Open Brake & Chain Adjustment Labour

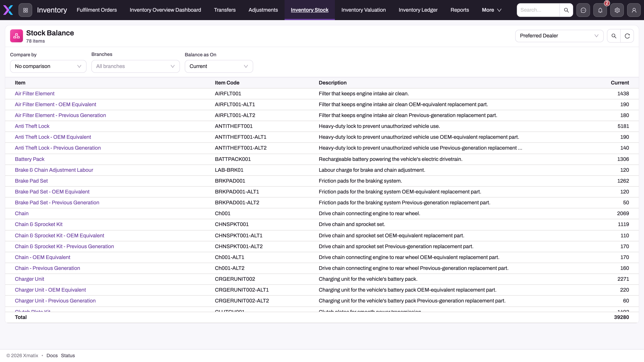(54, 170)
